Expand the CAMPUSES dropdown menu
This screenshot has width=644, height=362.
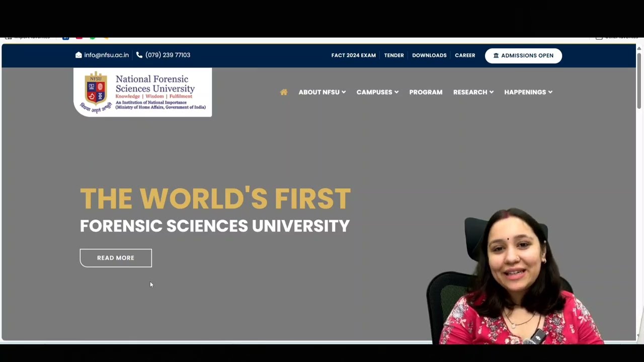click(x=377, y=92)
